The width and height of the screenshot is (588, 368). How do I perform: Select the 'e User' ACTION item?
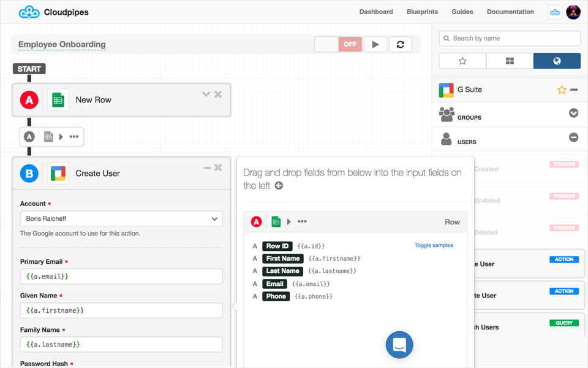pyautogui.click(x=529, y=264)
